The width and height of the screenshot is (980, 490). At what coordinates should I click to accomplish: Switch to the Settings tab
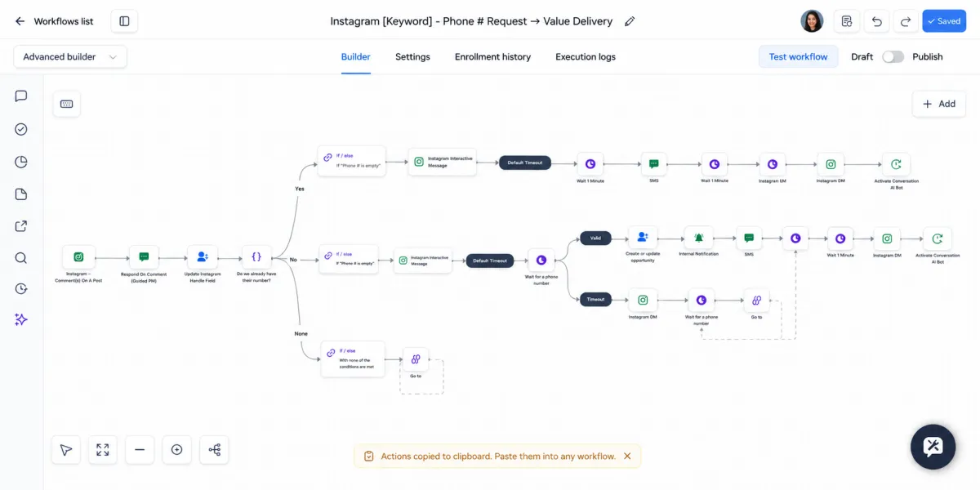[412, 57]
